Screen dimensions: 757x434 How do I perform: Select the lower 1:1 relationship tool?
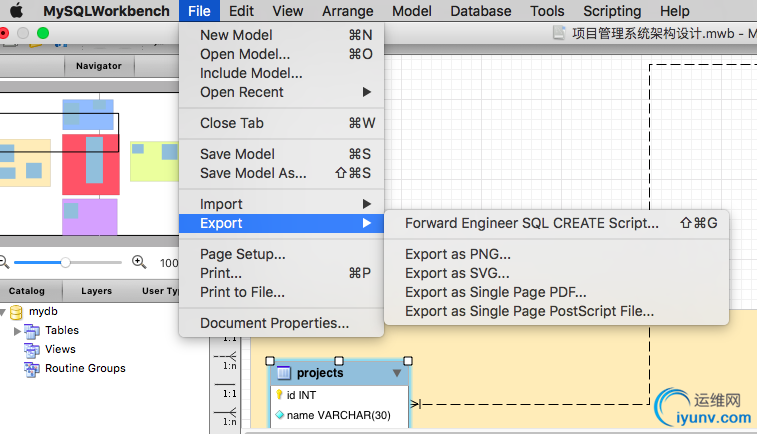pos(225,389)
